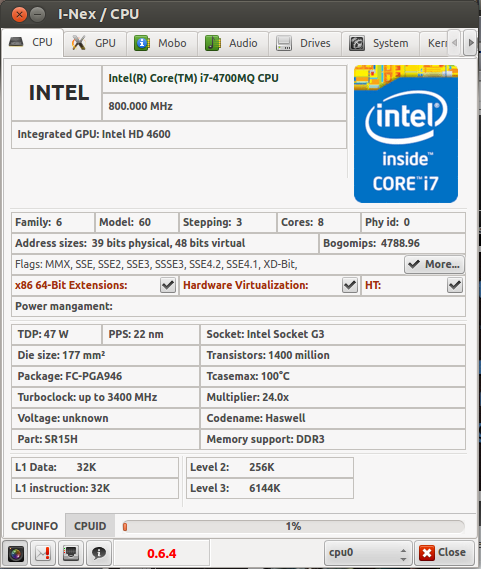Open the partially visible Kernel tab
481x569 pixels.
(x=435, y=43)
